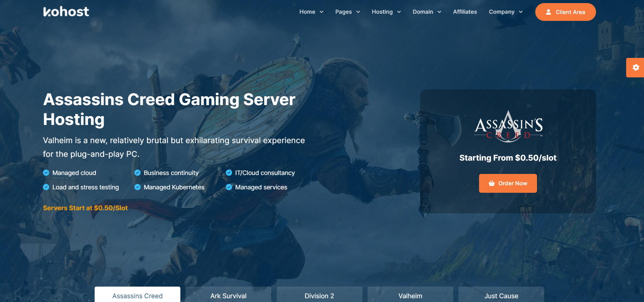Screen dimensions: 644x302
Task: Expand the Hosting menu chevron
Action: click(399, 12)
